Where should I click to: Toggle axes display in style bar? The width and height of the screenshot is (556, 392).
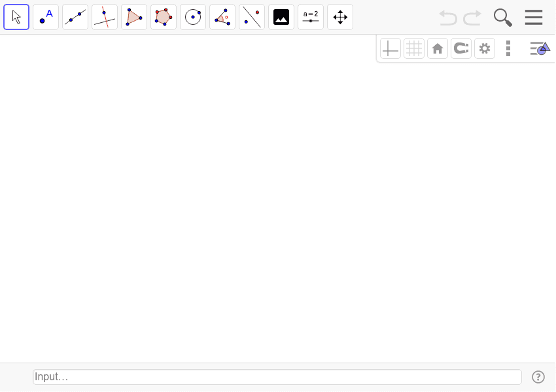tap(391, 48)
